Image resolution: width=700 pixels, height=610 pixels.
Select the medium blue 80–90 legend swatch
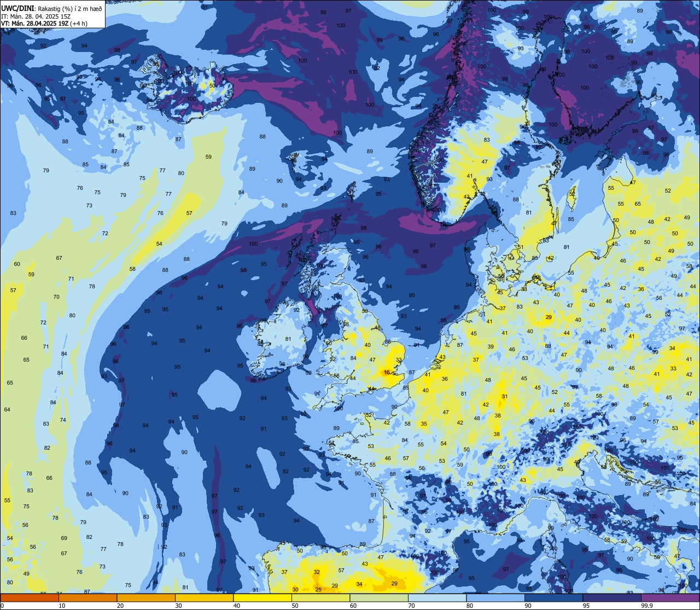click(x=495, y=597)
